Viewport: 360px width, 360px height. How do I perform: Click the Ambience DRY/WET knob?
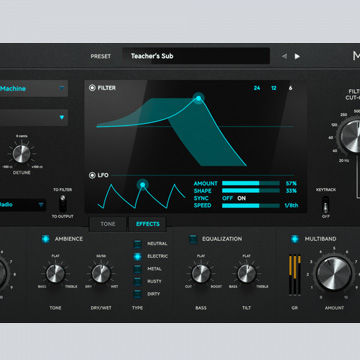101,274
